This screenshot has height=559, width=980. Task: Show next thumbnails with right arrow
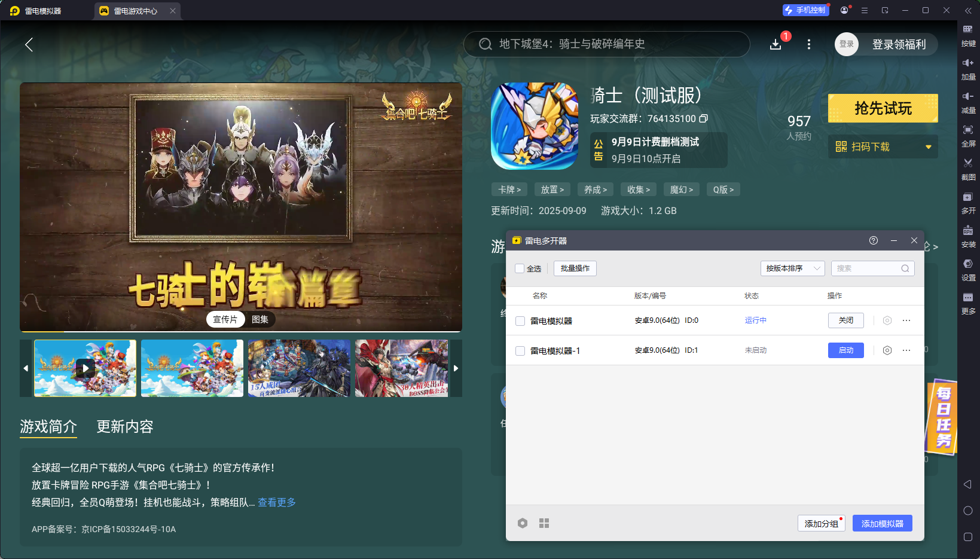pyautogui.click(x=456, y=368)
